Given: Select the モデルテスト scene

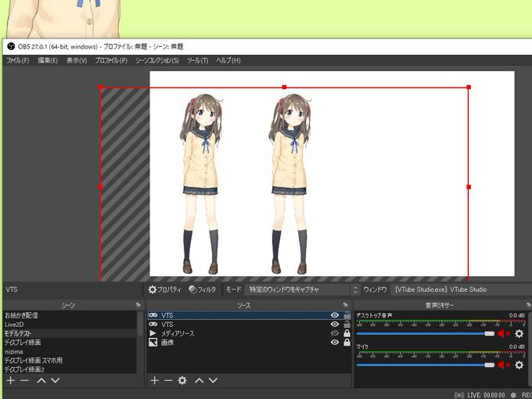Looking at the screenshot, I should (70, 333).
